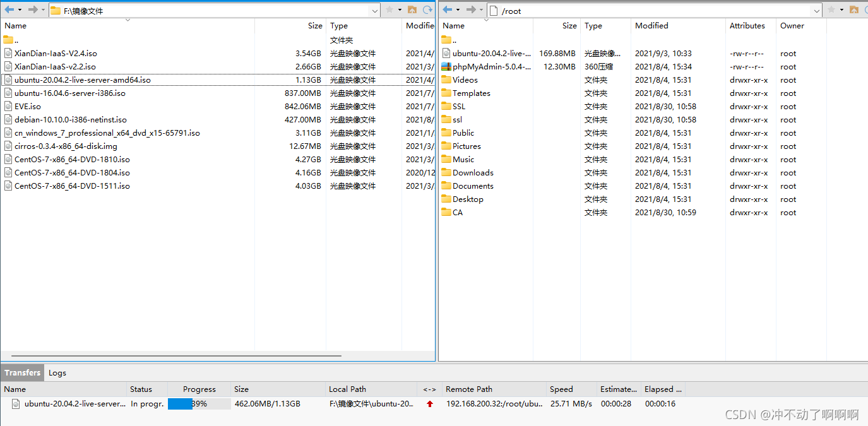This screenshot has height=426, width=868.
Task: Select remote Videos folder icon
Action: 446,80
